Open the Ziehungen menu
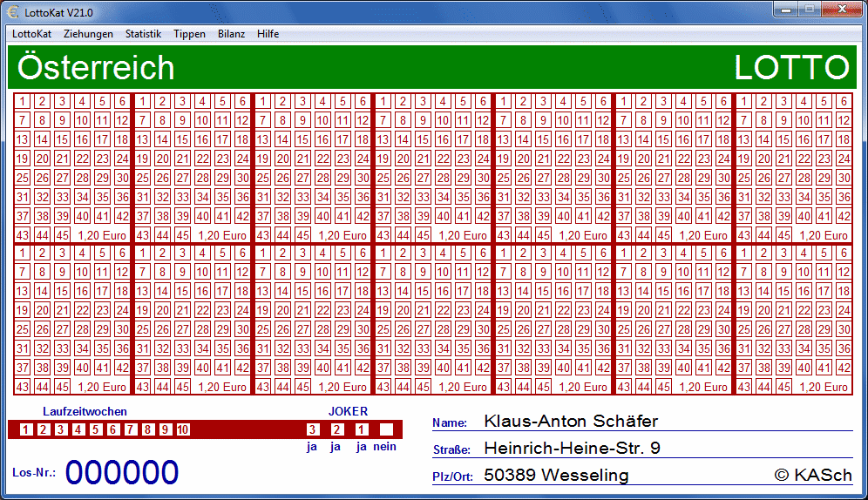This screenshot has height=500, width=868. 88,34
